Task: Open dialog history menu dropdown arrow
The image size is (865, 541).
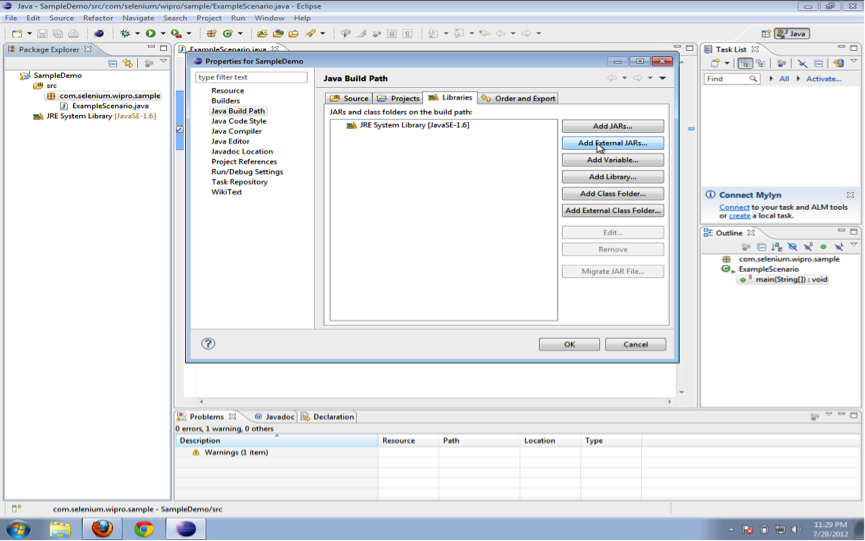Action: pyautogui.click(x=663, y=78)
